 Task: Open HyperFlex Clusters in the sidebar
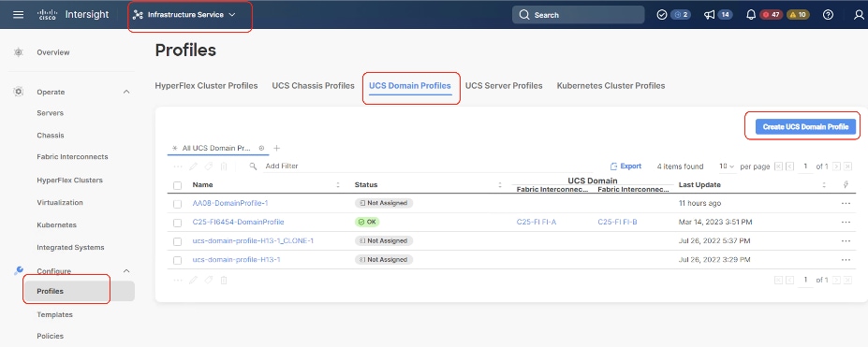pyautogui.click(x=69, y=181)
